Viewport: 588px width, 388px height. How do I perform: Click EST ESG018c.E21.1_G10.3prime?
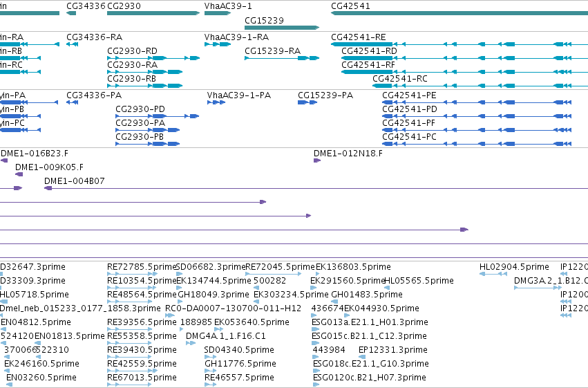370,364
